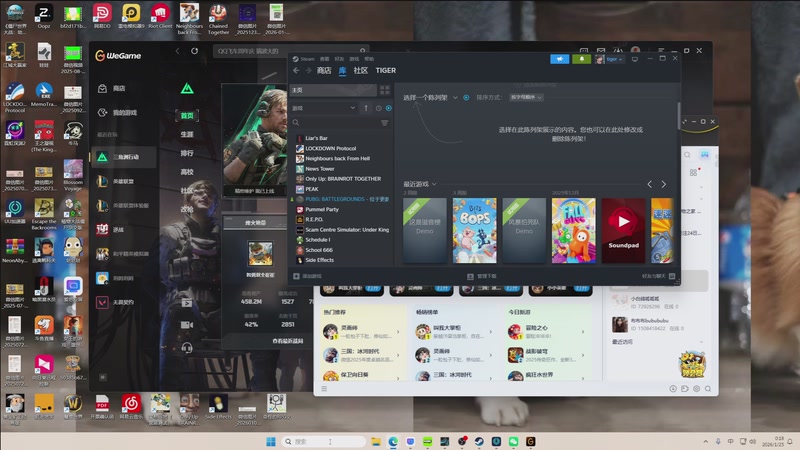This screenshot has height=450, width=800.
Task: Open Steam announcements megaphone button
Action: tap(560, 59)
